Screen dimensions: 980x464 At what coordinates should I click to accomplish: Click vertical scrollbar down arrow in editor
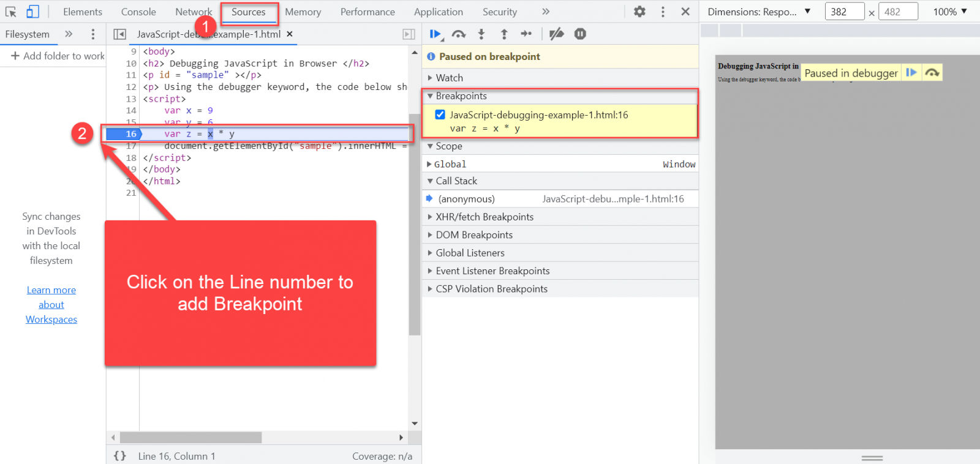(x=415, y=424)
